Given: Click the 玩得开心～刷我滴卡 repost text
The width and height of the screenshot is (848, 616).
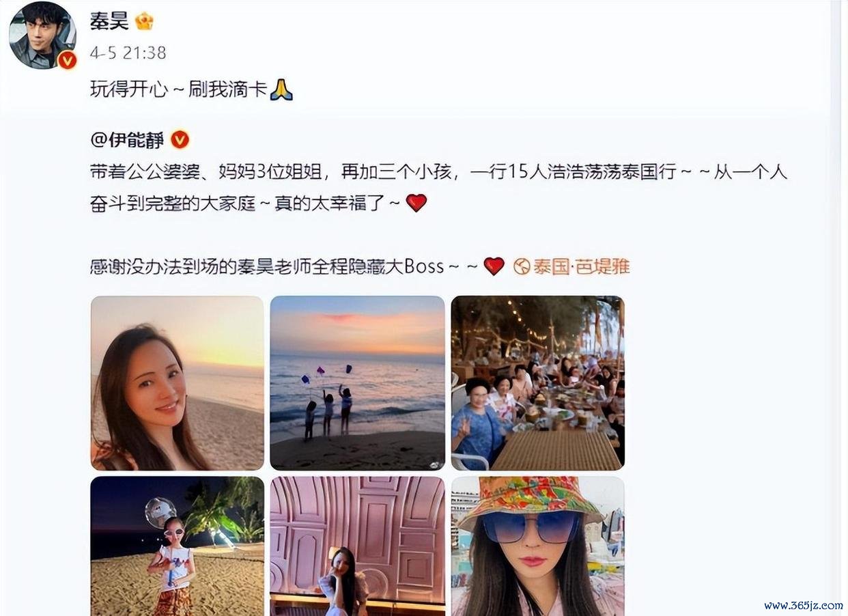Looking at the screenshot, I should coord(178,89).
